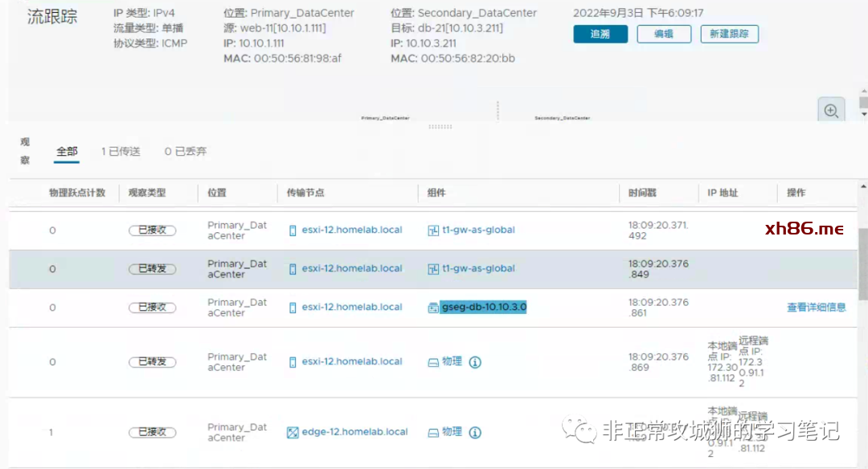The height and width of the screenshot is (469, 868).
Task: Click the zoom-in magnifier icon
Action: point(831,111)
